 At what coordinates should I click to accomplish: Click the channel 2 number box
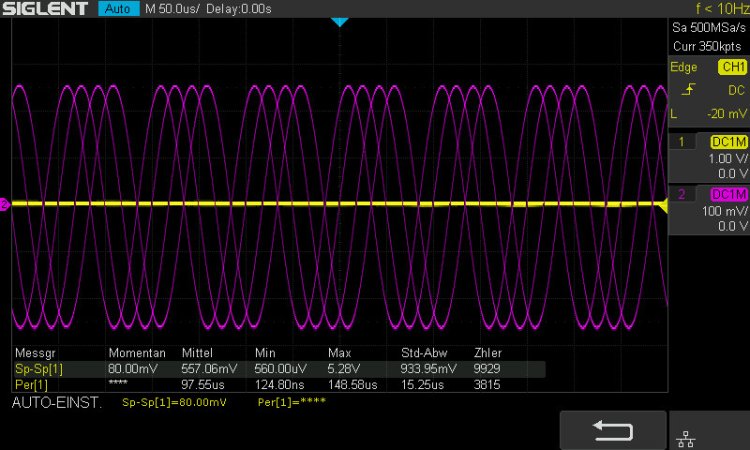[x=681, y=194]
